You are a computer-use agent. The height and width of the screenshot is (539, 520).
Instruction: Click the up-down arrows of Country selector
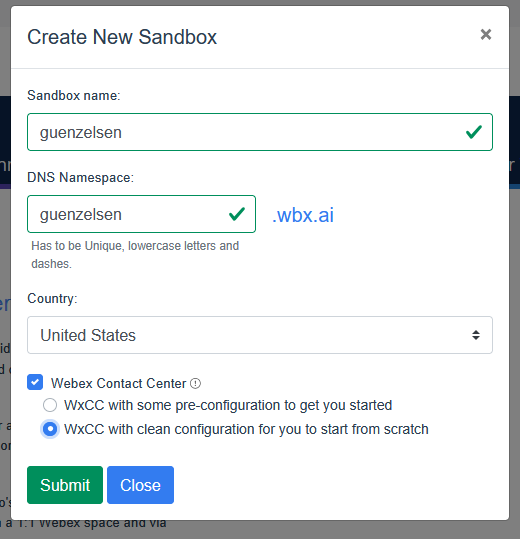tap(476, 335)
